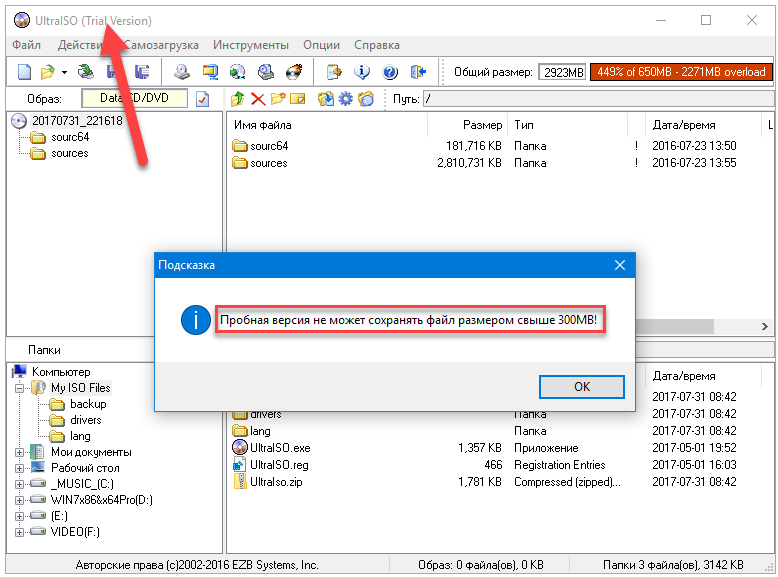Open the Файл menu
Viewport: 778px width, 577px height.
pos(26,45)
